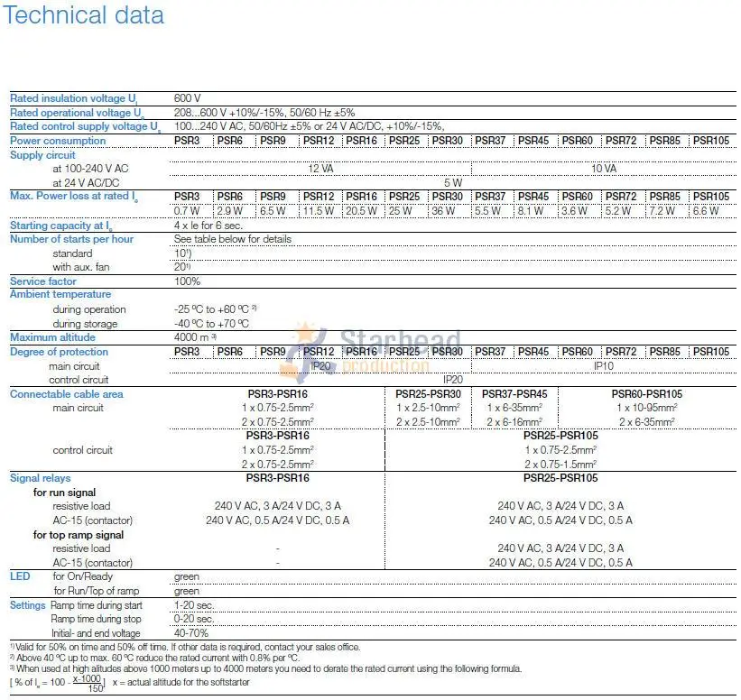Click the '7.2 W' power loss cell
This screenshot has width=741, height=700.
pos(662,211)
